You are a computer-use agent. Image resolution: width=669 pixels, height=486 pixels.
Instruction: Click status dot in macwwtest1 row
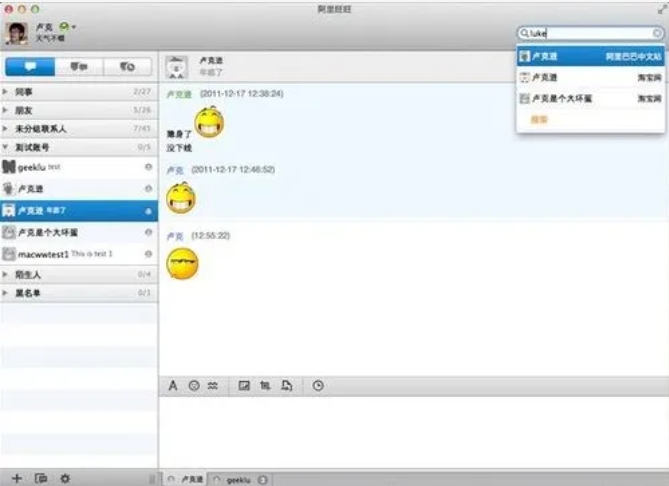pos(148,254)
